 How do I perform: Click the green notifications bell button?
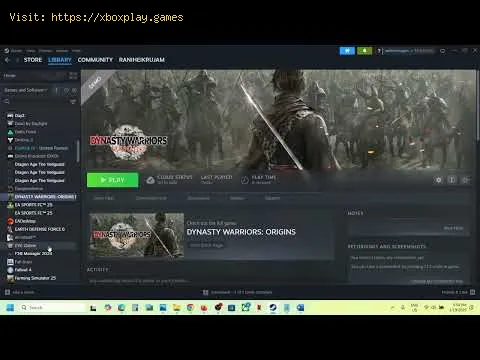[x=365, y=51]
